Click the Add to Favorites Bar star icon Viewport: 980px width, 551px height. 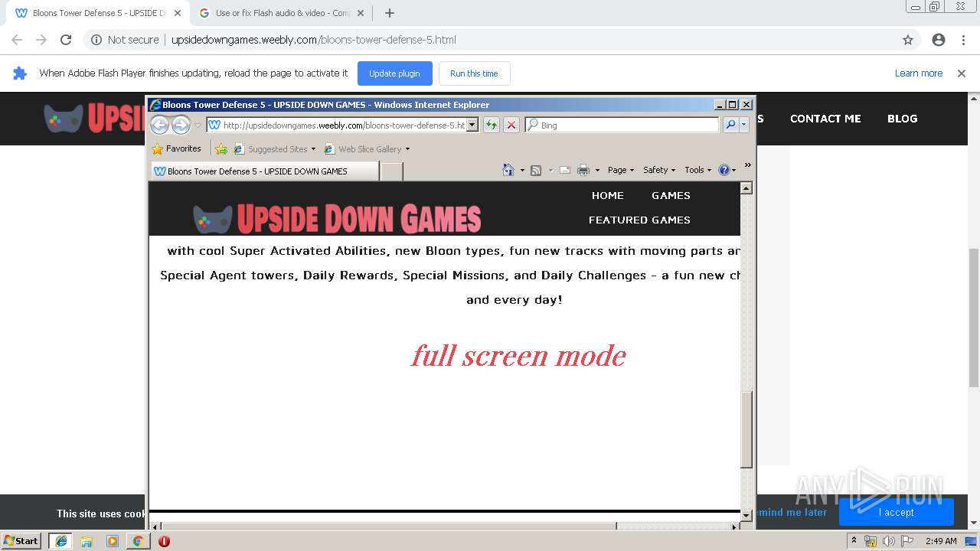(x=221, y=148)
